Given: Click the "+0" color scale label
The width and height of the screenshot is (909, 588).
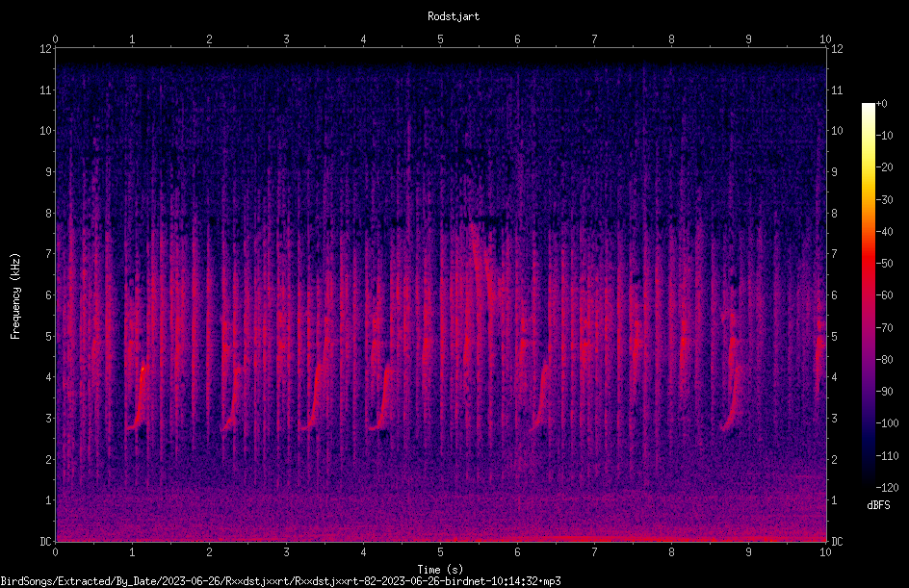Looking at the screenshot, I should coord(881,104).
